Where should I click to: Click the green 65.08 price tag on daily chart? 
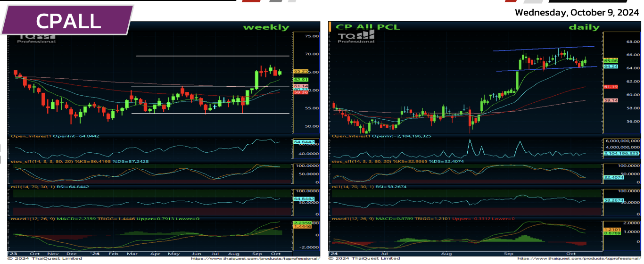click(x=611, y=61)
